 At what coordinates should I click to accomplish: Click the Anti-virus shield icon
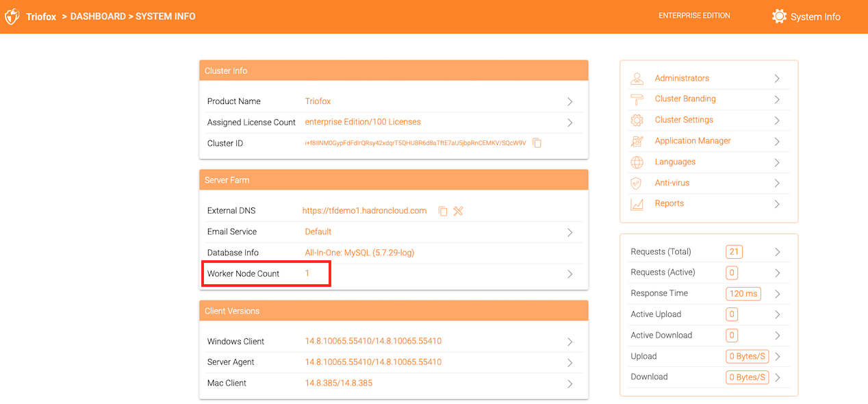[x=637, y=183]
